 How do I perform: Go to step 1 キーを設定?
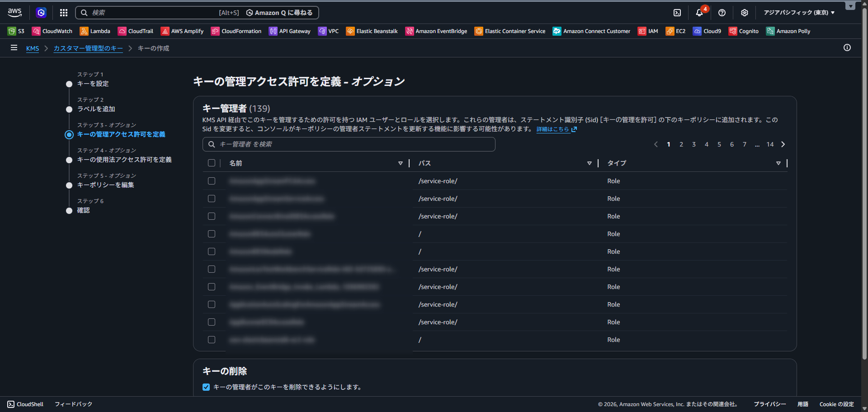pos(93,84)
